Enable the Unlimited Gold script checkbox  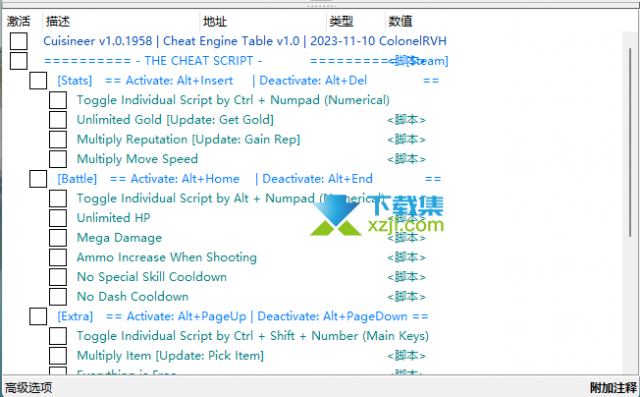click(x=58, y=120)
